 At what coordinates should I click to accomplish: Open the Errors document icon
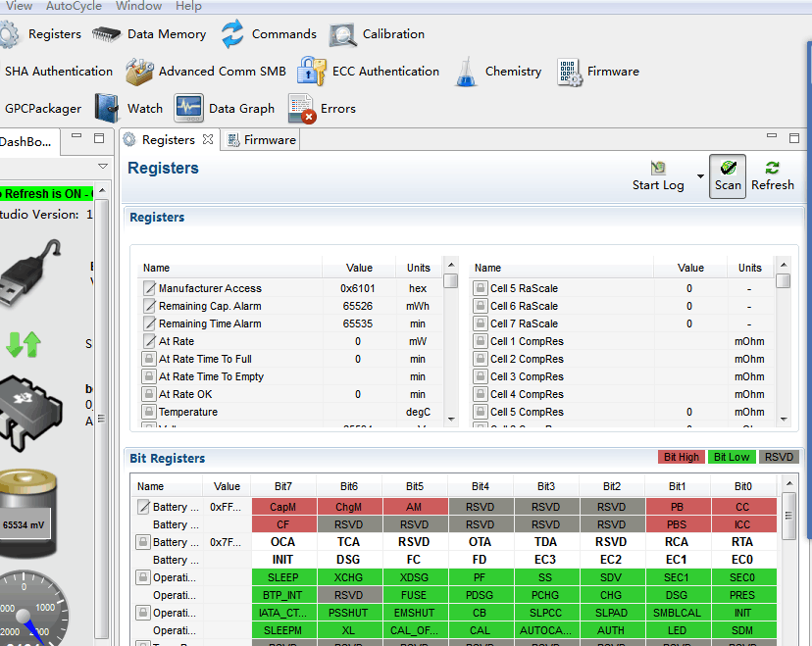(302, 109)
